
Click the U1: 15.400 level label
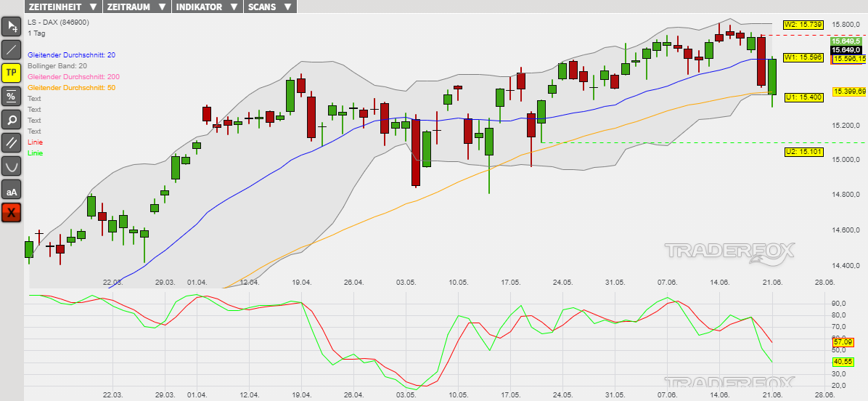point(803,97)
